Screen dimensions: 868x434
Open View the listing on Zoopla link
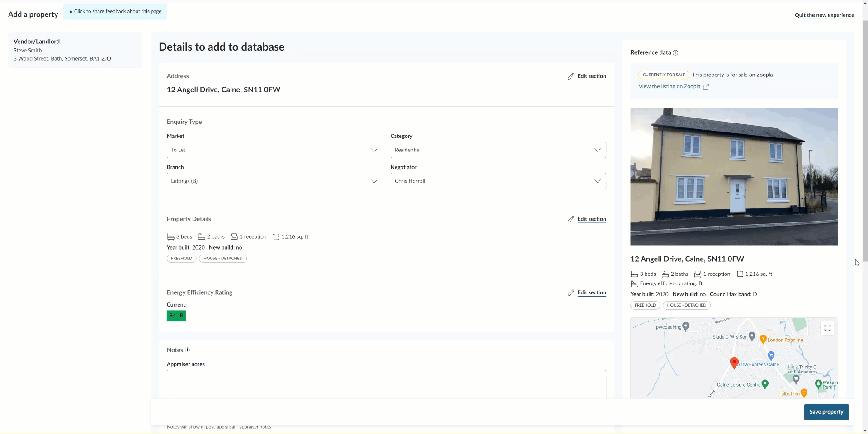[x=669, y=87]
